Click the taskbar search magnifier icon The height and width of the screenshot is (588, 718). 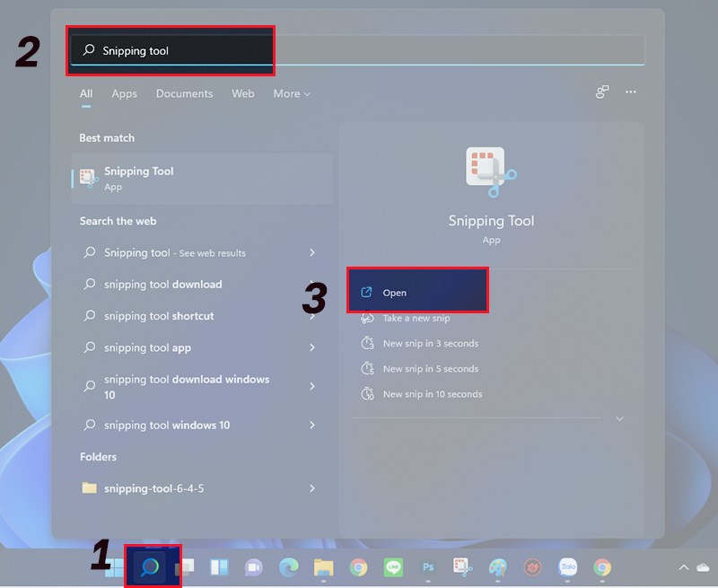(150, 567)
